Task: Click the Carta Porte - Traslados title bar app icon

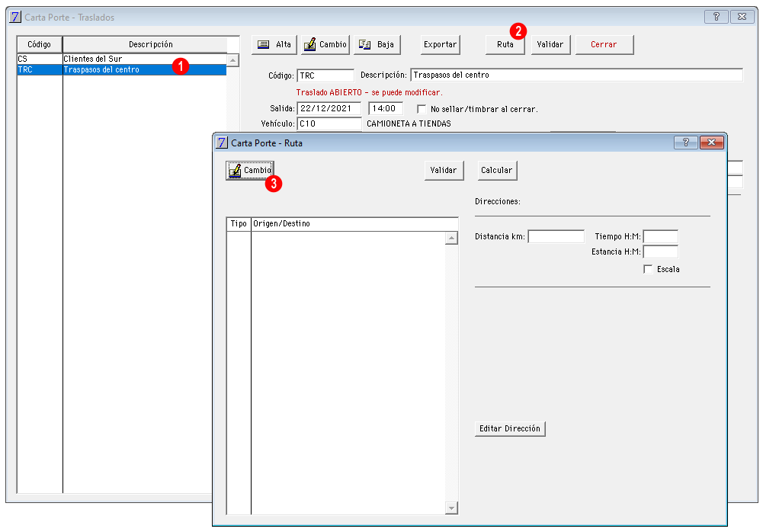Action: (15, 17)
